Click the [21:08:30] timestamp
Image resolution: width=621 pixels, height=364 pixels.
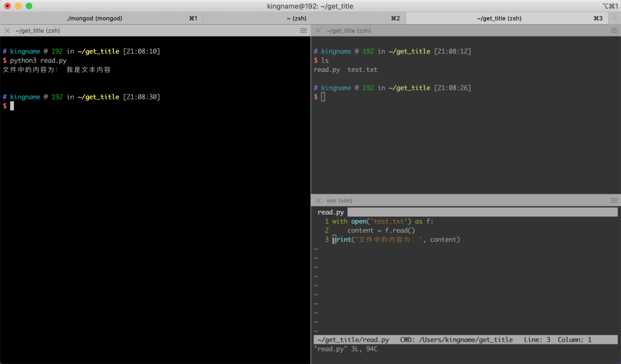tap(141, 97)
